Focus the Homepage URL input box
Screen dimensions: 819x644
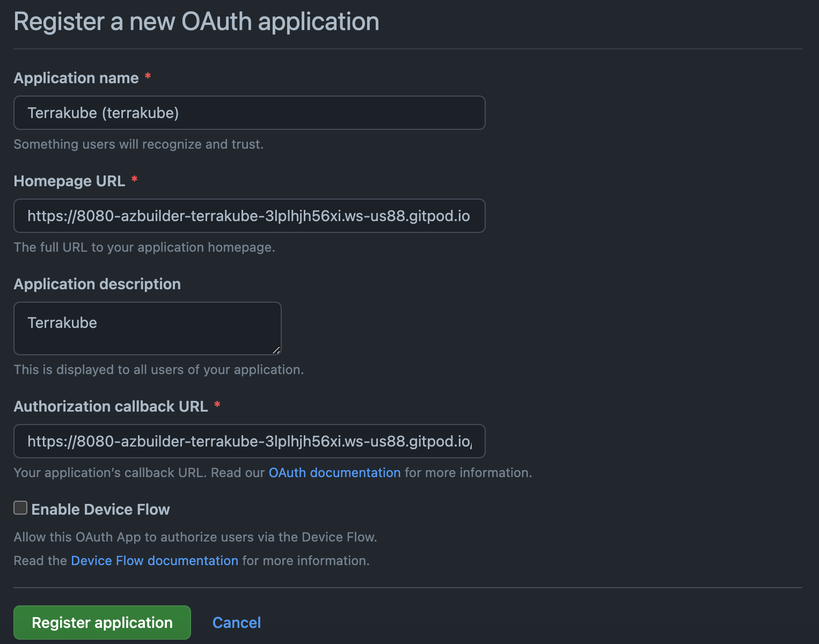click(x=249, y=216)
